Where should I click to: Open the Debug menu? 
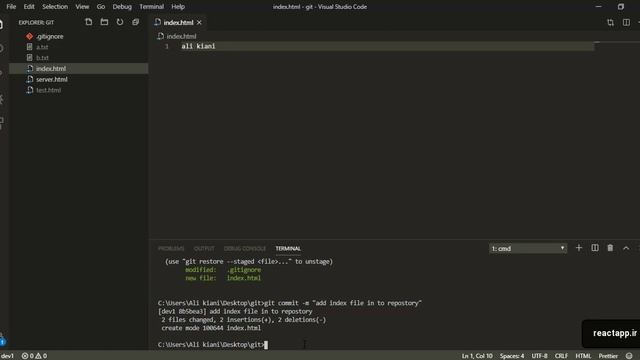[x=122, y=7]
